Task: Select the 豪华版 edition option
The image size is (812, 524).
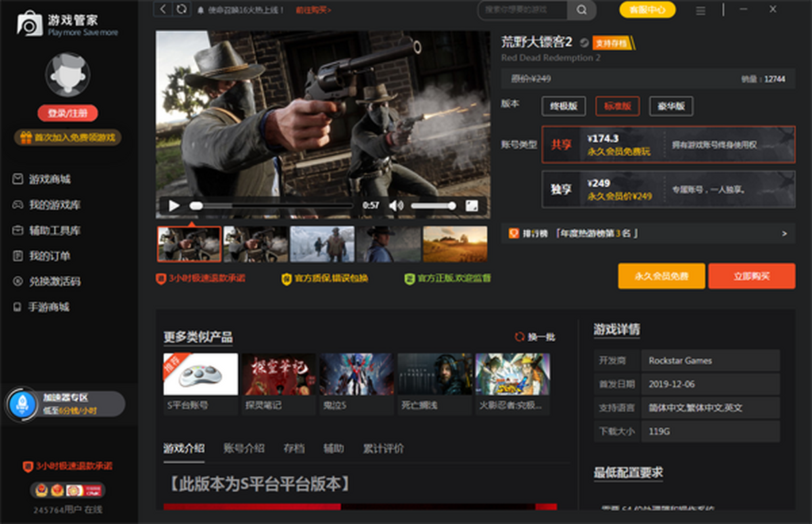Action: click(x=671, y=106)
